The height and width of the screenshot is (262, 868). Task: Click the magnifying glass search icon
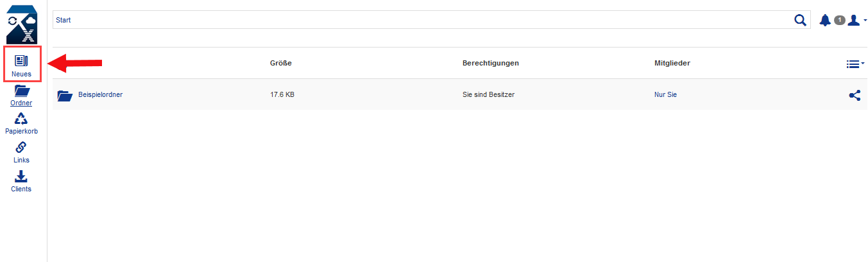800,20
